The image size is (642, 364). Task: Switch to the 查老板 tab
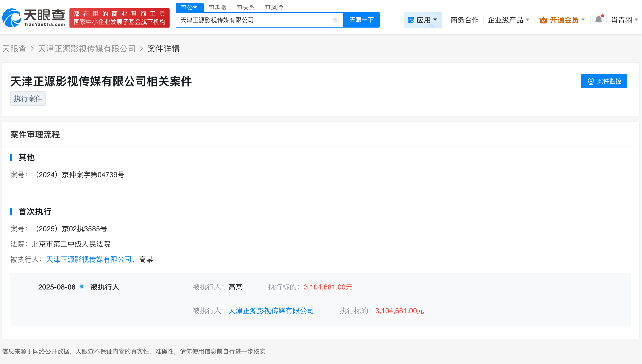pos(218,8)
